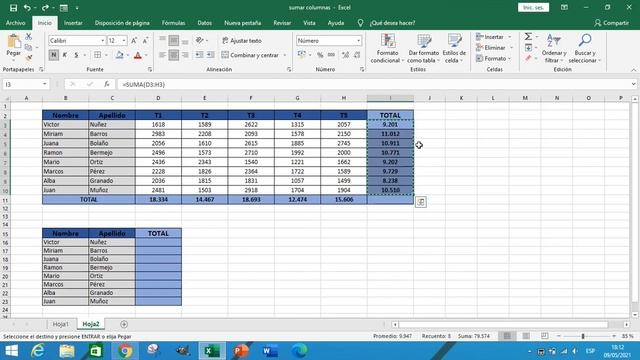Open the Vista tab
The height and width of the screenshot is (360, 640).
(309, 23)
